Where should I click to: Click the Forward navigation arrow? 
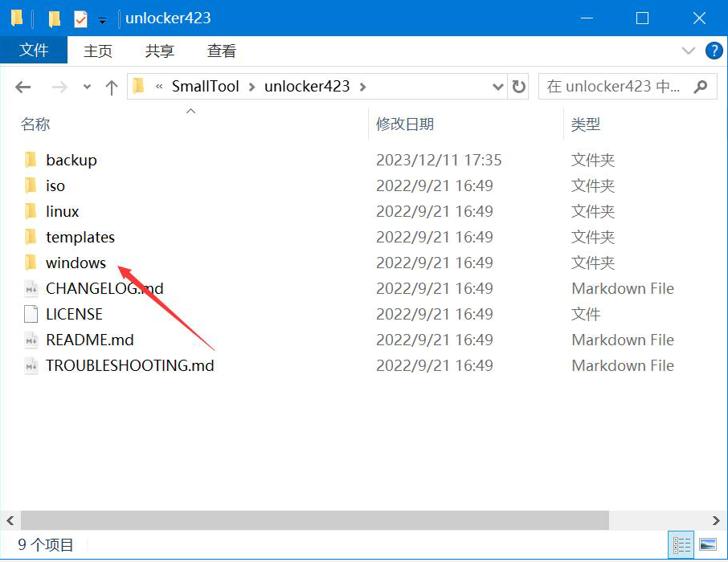coord(59,87)
